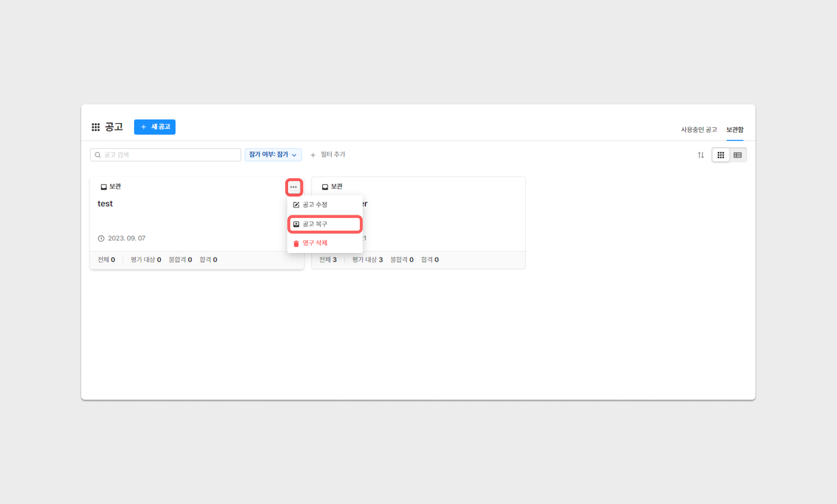This screenshot has width=837, height=504.
Task: Select 공고 복구 from the menu
Action: (x=315, y=224)
